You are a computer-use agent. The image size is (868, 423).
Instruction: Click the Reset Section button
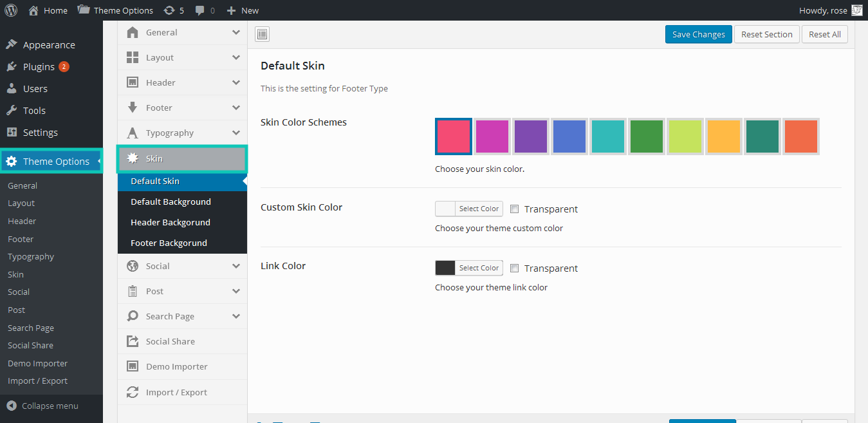(767, 34)
